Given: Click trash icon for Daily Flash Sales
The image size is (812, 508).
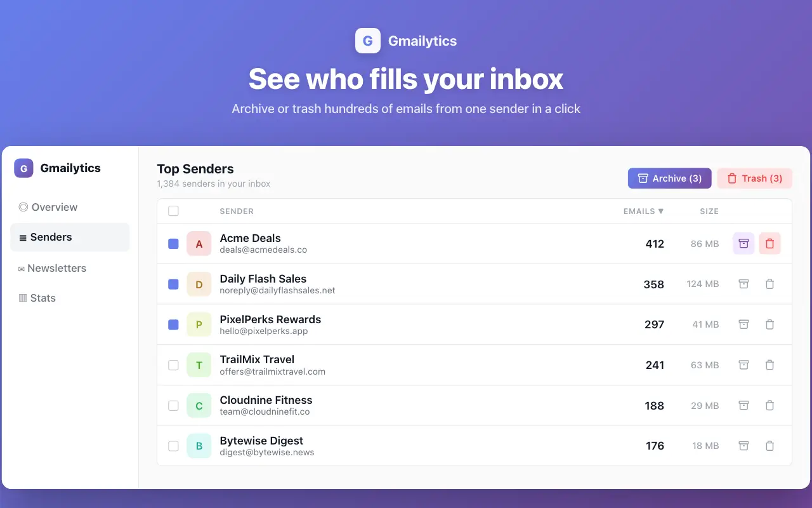Looking at the screenshot, I should 769,284.
